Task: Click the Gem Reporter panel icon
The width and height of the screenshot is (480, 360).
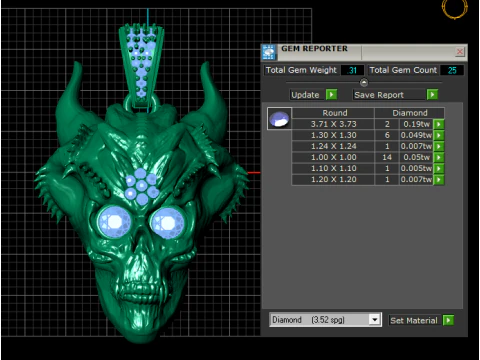Action: [x=269, y=52]
